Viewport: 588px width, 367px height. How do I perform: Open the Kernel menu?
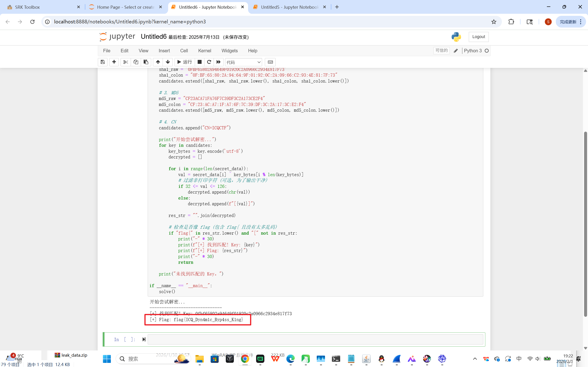pos(204,51)
